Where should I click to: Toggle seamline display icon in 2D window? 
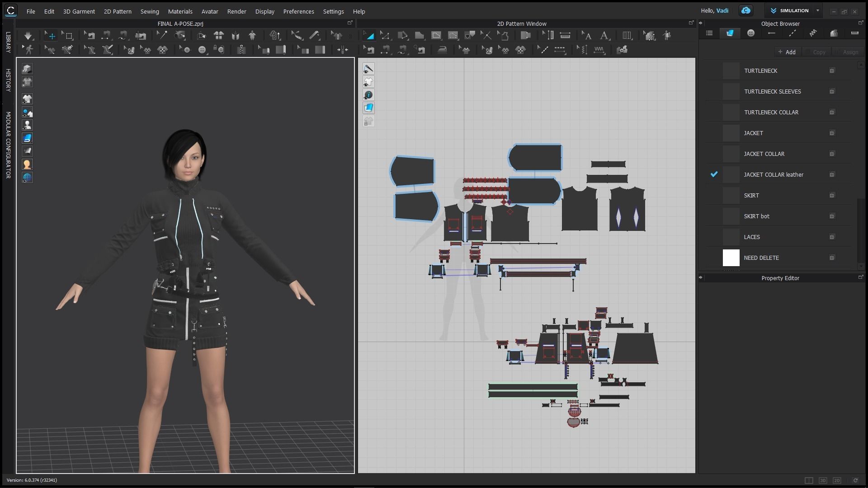pyautogui.click(x=368, y=69)
